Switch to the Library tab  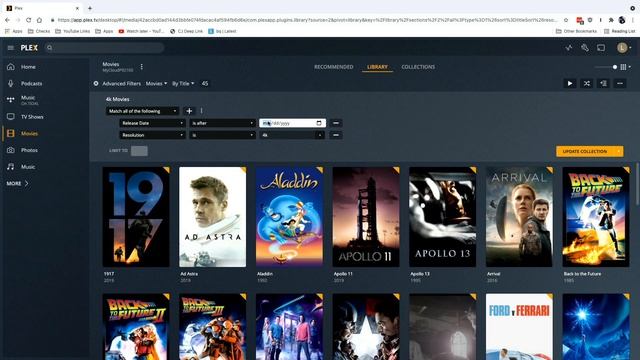(x=377, y=67)
